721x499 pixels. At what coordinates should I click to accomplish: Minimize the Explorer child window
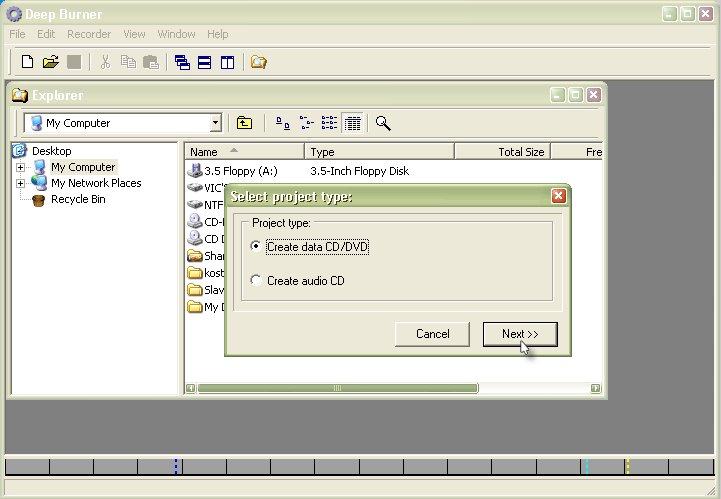tap(557, 95)
